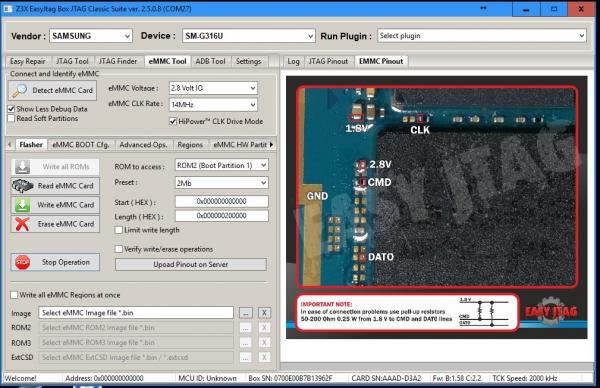This screenshot has width=600, height=388.
Task: Browse for the eMMC Image file
Action: click(246, 313)
